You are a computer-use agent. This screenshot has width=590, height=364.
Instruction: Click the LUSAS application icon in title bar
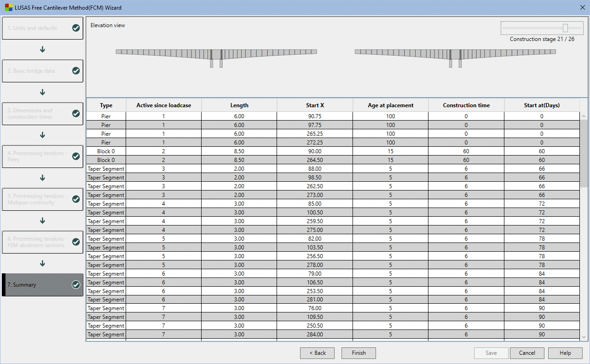(9, 8)
